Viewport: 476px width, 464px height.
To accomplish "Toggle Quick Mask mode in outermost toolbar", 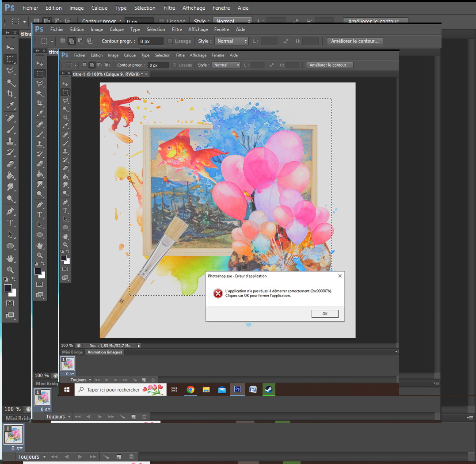I will click(x=10, y=304).
